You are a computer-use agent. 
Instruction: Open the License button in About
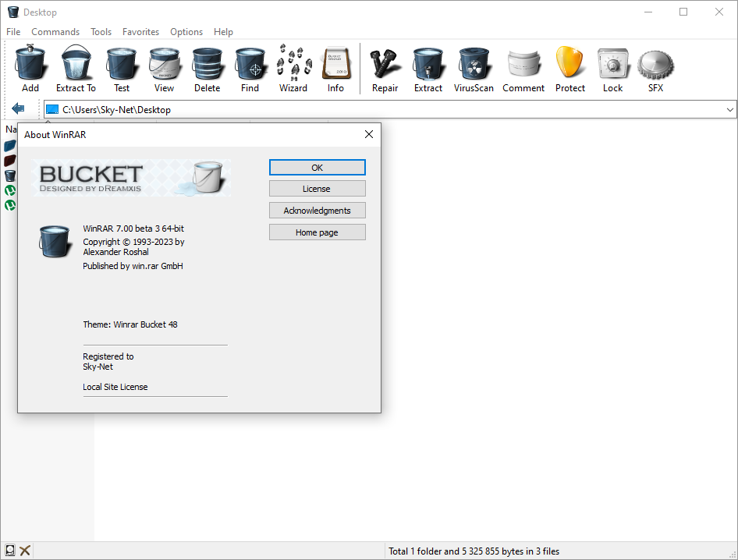318,189
